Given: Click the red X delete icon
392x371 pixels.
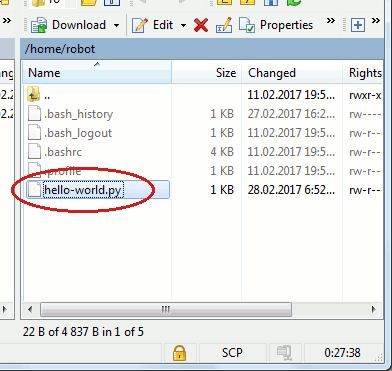Looking at the screenshot, I should point(201,25).
